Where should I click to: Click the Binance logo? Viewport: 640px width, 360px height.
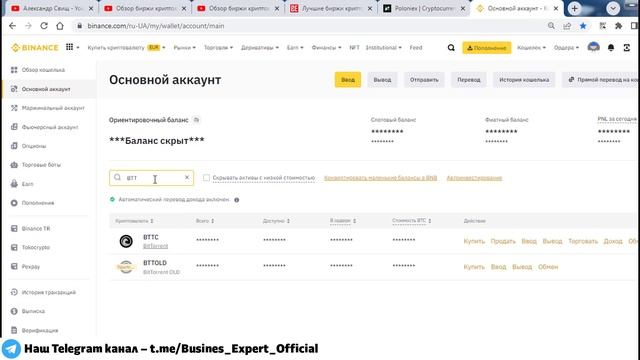coord(35,48)
